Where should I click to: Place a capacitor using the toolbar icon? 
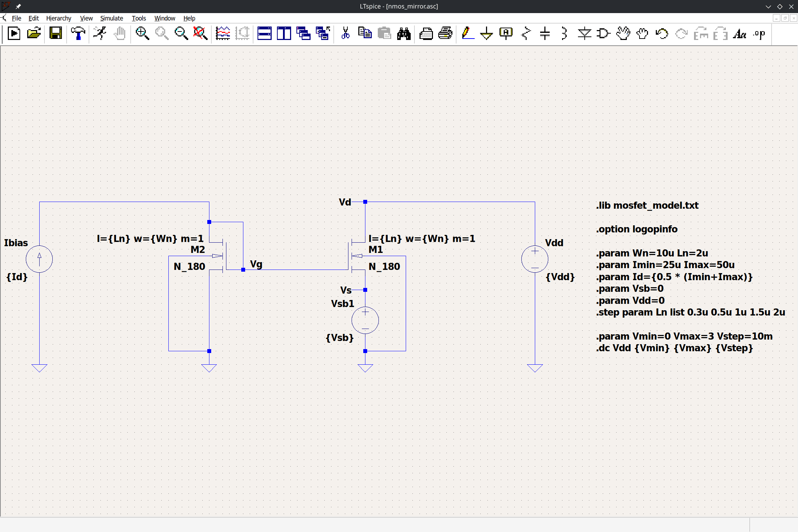click(x=545, y=34)
